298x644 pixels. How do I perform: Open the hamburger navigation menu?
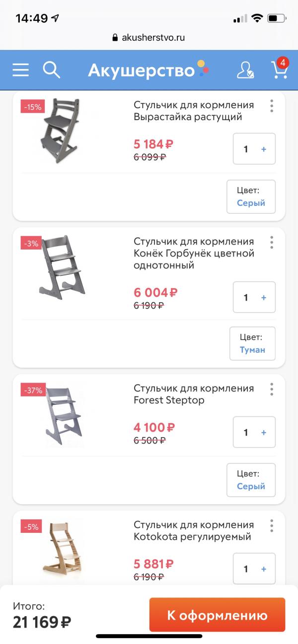tap(20, 69)
